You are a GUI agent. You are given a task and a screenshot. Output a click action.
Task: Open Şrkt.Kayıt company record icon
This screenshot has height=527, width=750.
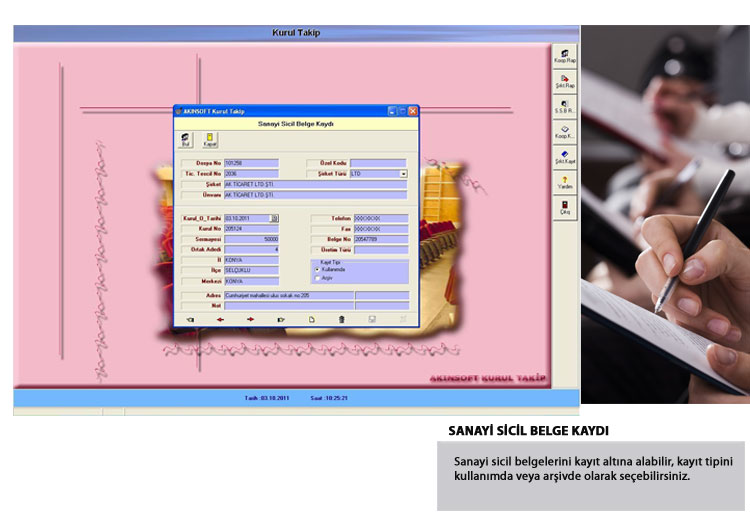(565, 156)
